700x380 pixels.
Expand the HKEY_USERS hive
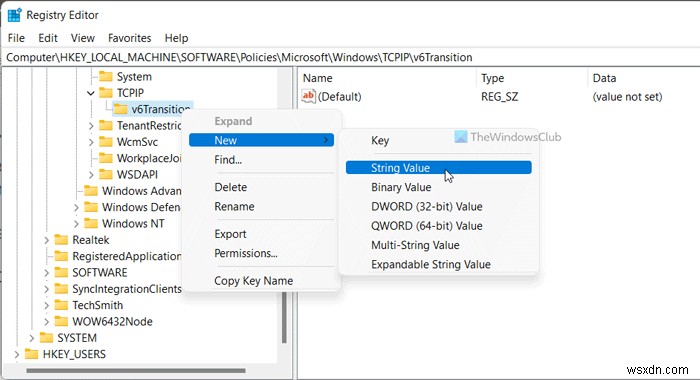[17, 355]
